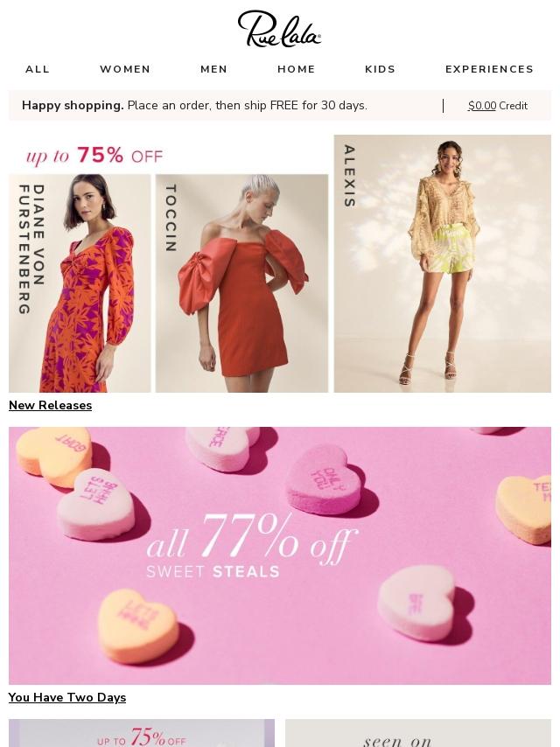
Task: Open the Toccin red dress image
Action: coord(241,283)
